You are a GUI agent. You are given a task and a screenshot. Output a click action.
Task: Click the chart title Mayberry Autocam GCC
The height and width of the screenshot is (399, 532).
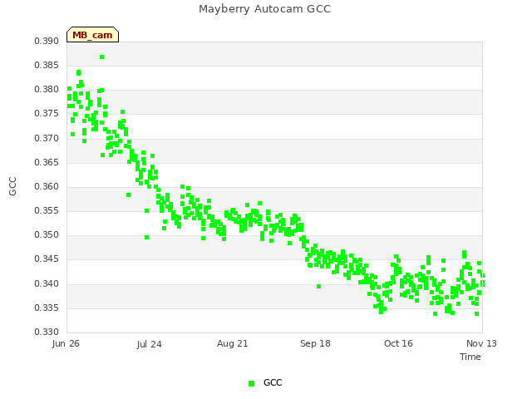[x=264, y=9]
